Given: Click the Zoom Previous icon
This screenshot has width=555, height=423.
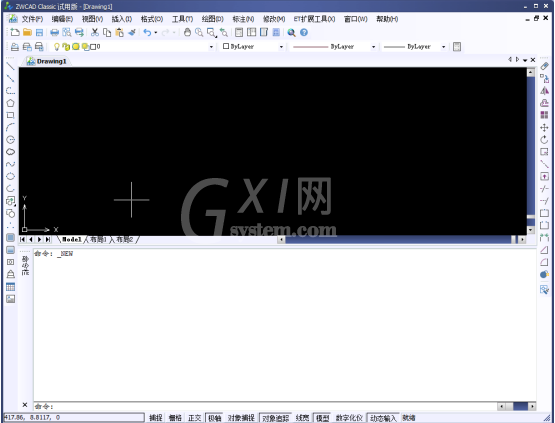Looking at the screenshot, I should point(224,33).
